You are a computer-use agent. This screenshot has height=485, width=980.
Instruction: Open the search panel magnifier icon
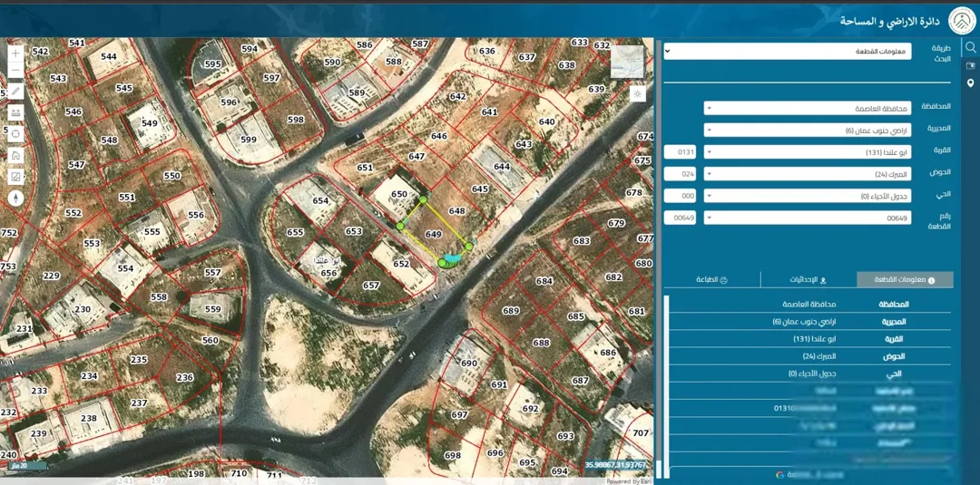970,47
